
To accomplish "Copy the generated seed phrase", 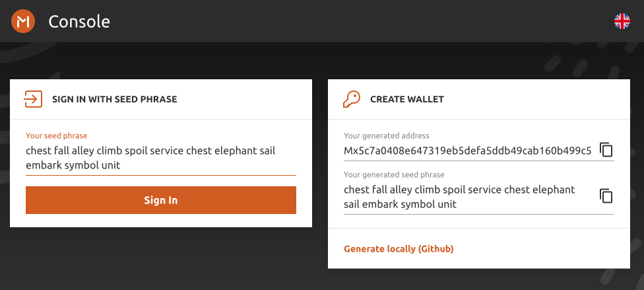I will tap(606, 196).
